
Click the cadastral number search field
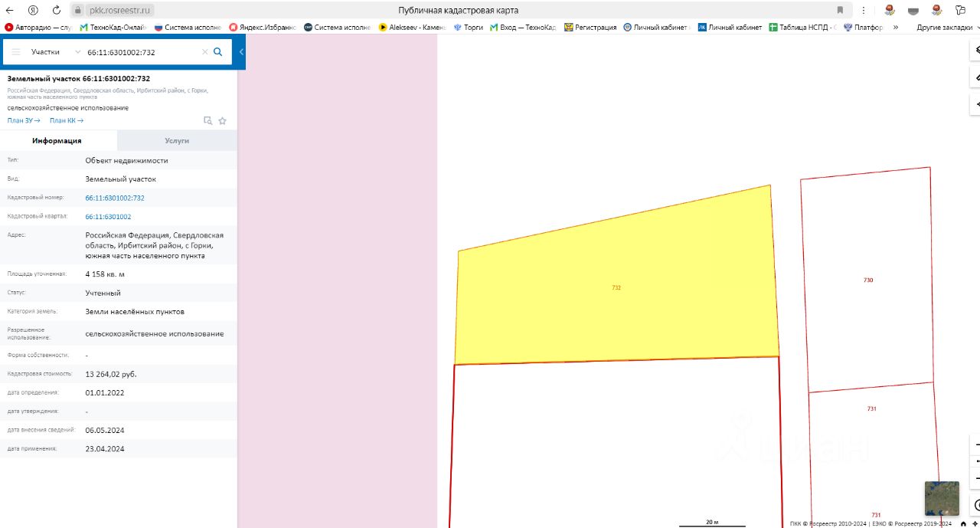click(x=142, y=52)
